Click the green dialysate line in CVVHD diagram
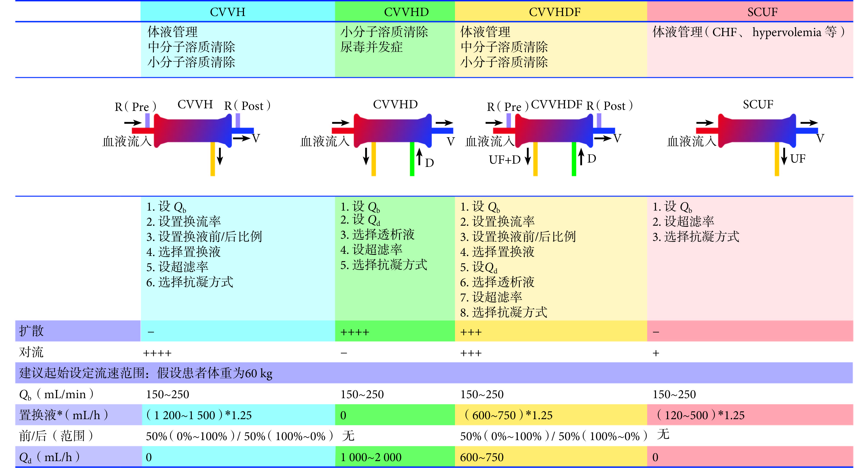 (412, 159)
